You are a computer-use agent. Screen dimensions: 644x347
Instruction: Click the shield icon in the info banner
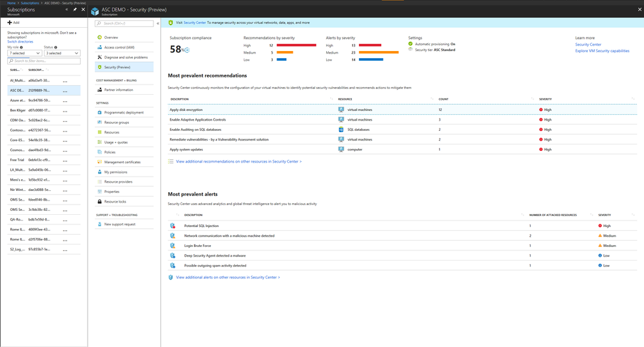171,23
